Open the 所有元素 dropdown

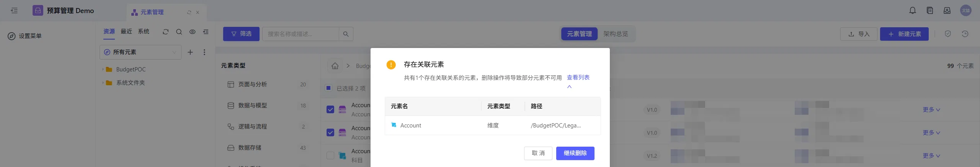pyautogui.click(x=140, y=52)
